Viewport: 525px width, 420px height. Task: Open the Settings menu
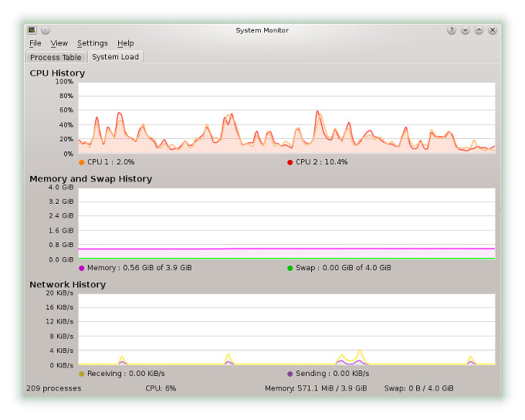click(x=93, y=43)
